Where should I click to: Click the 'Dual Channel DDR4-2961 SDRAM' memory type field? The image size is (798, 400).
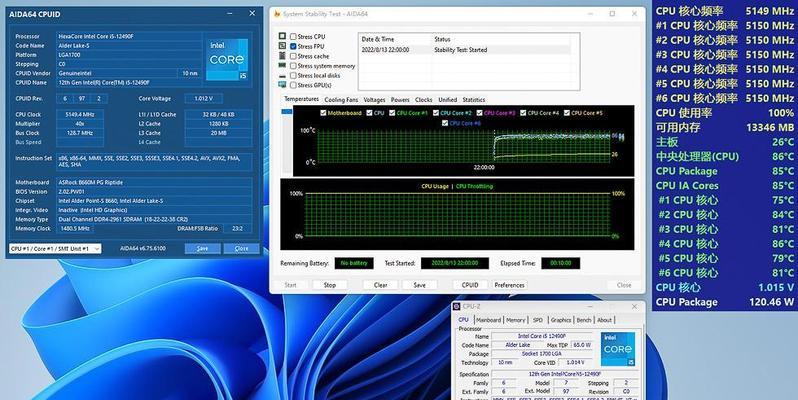(x=154, y=219)
